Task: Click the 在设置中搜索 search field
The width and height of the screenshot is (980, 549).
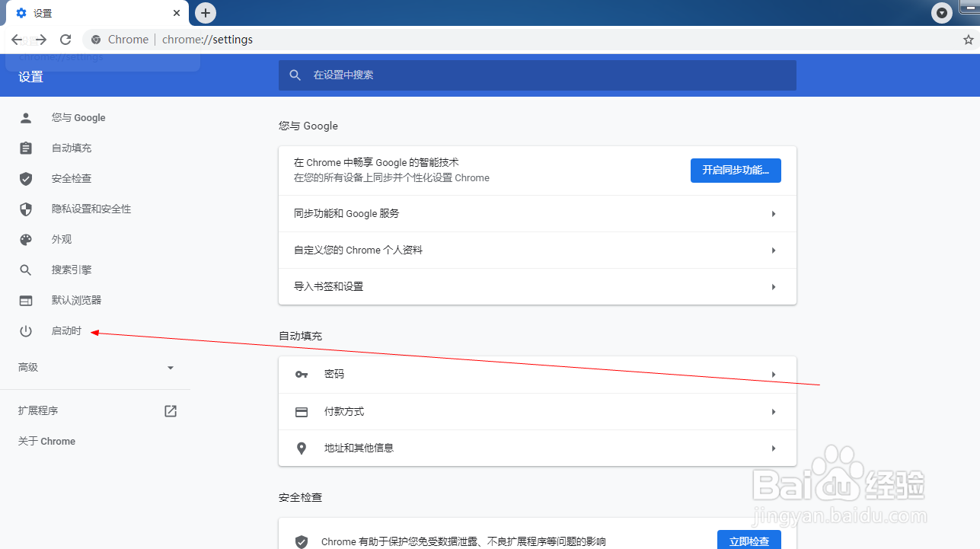Action: [x=538, y=75]
